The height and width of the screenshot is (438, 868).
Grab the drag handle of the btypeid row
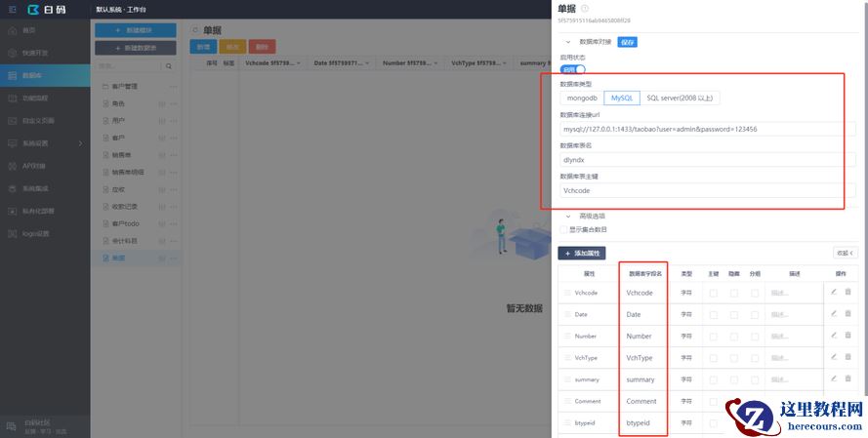click(567, 422)
